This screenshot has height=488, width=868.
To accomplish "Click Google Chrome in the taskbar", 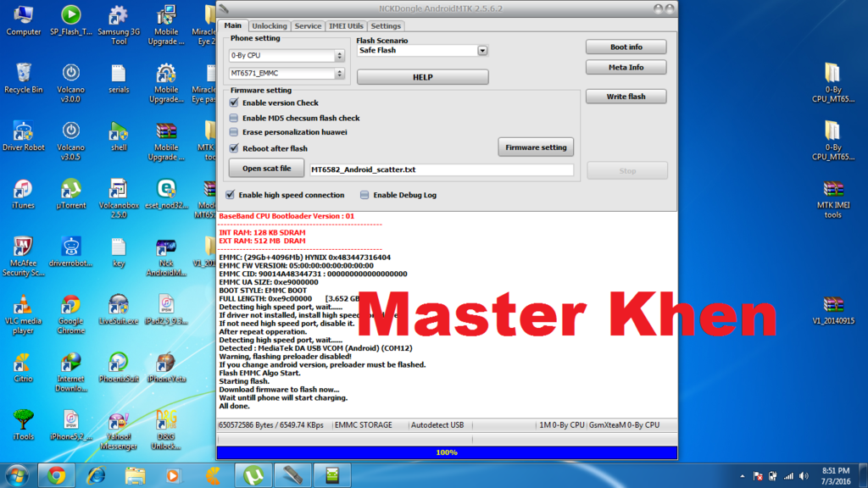I will (x=57, y=475).
